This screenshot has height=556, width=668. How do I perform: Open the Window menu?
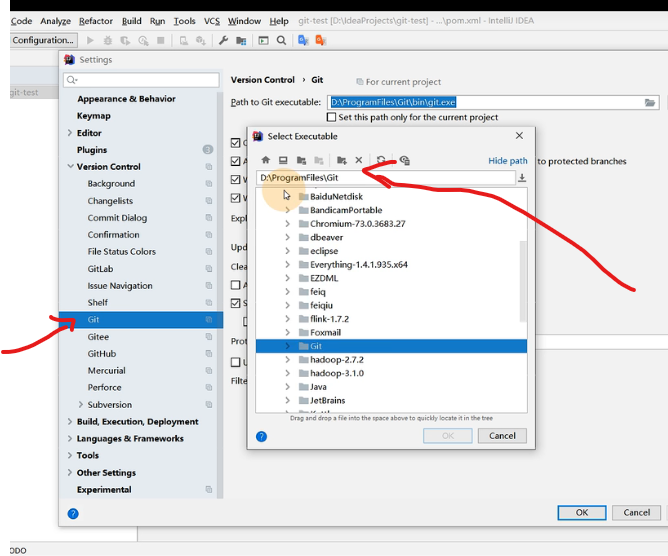[x=244, y=21]
